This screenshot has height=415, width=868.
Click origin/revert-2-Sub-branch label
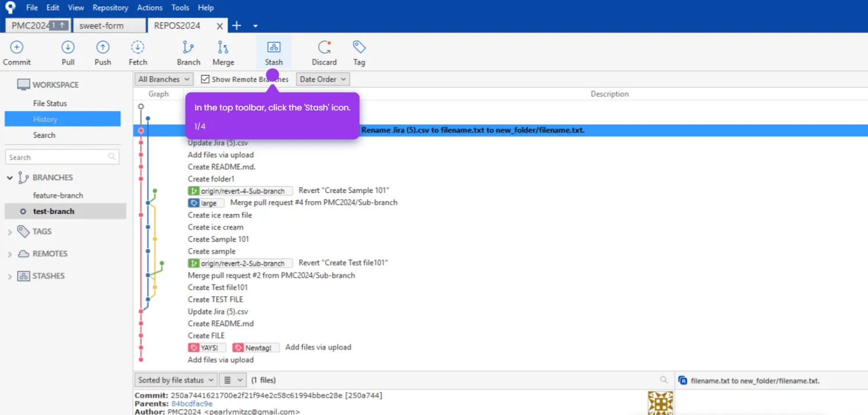point(240,263)
